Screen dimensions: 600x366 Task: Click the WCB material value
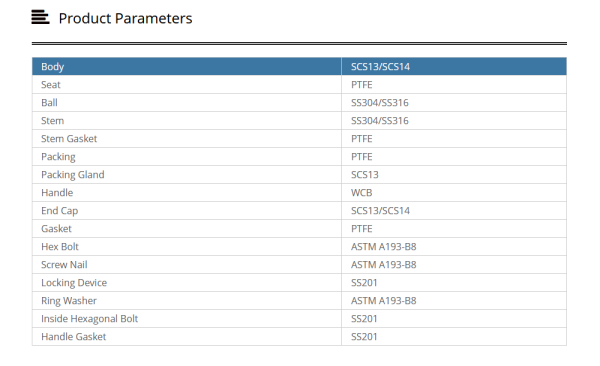362,193
